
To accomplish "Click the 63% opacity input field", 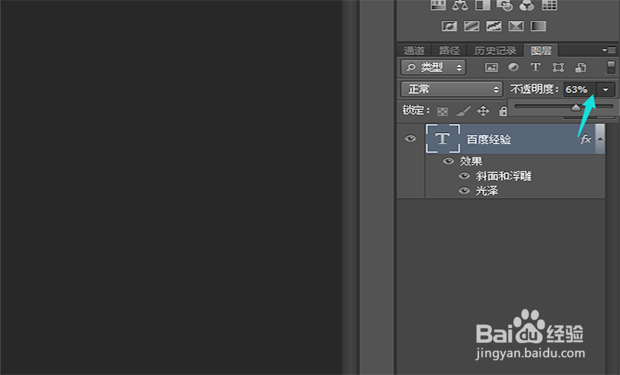I will [x=580, y=90].
